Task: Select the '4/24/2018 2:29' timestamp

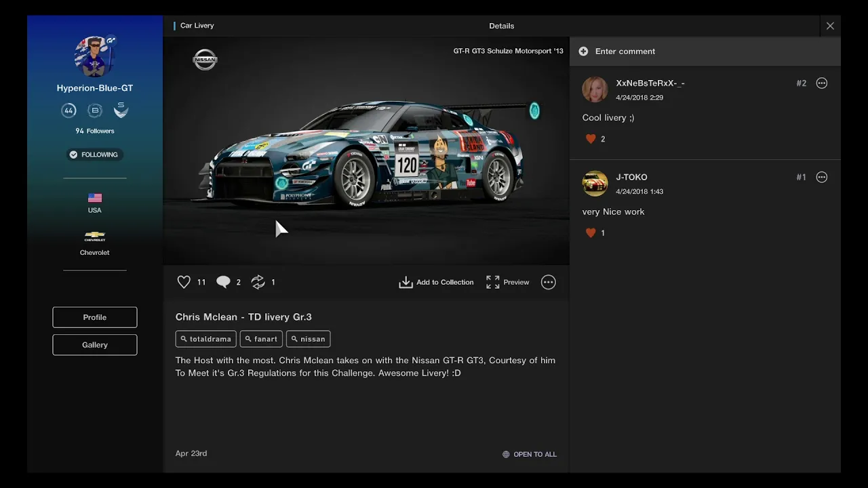Action: (x=639, y=98)
